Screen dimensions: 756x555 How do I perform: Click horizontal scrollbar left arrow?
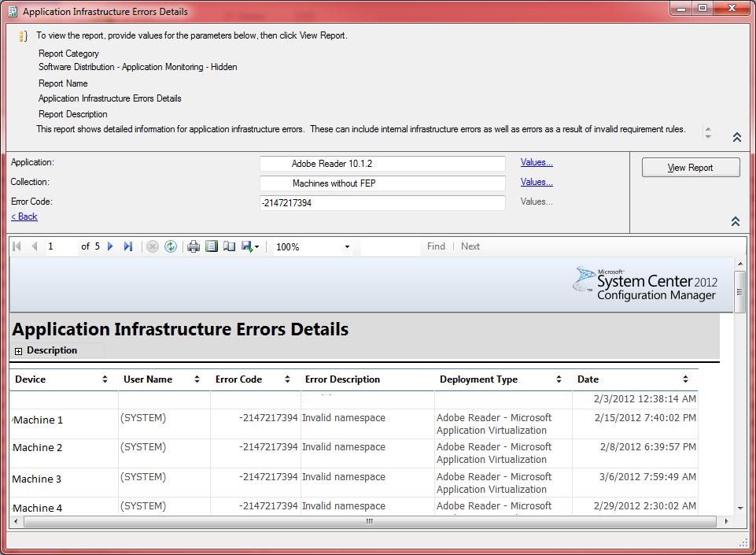16,521
